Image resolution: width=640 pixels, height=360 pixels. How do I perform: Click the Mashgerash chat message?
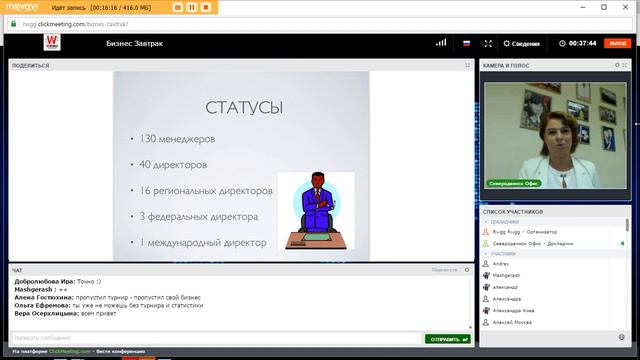click(41, 289)
